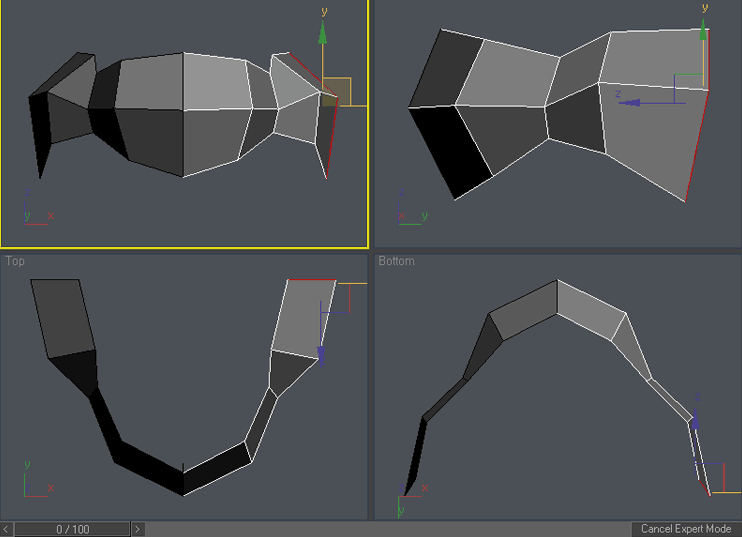Grab the green Y-axis arrow in the active viewport
This screenshot has width=742, height=537.
(322, 36)
